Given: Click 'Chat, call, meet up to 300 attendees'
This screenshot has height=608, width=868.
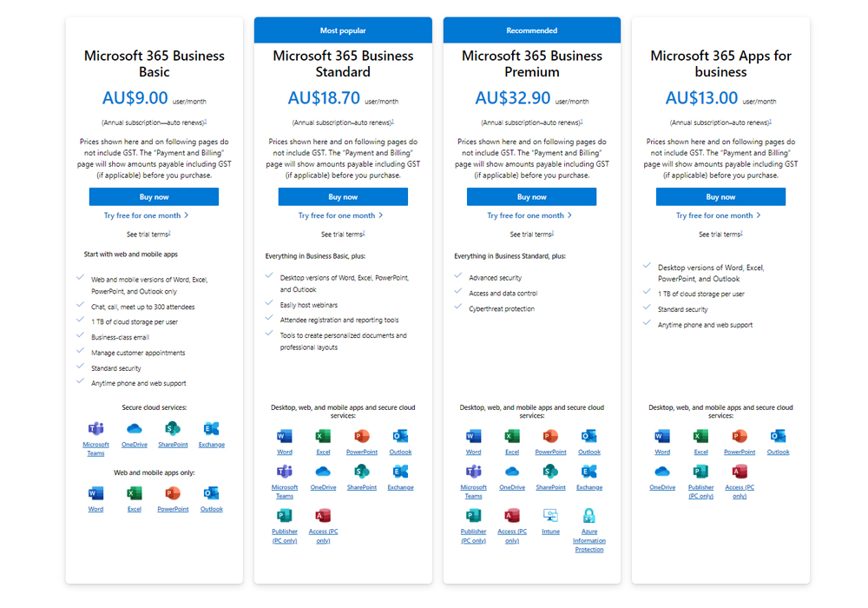Looking at the screenshot, I should click(x=143, y=307).
